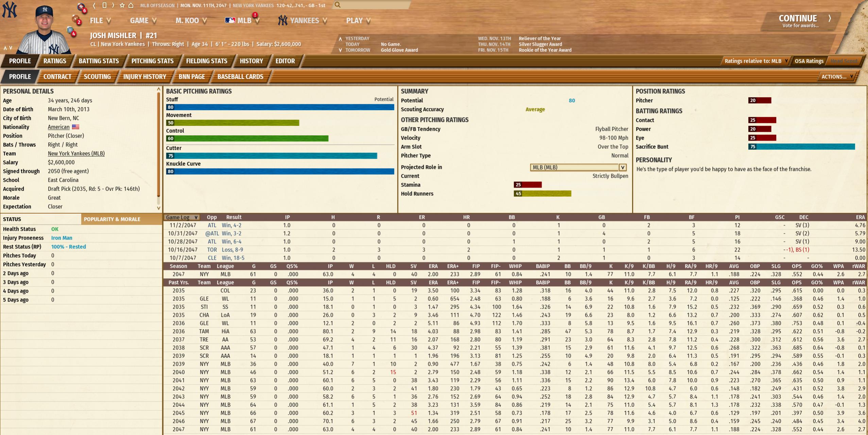Click the star bookmark icon
The height and width of the screenshot is (435, 868).
click(122, 5)
